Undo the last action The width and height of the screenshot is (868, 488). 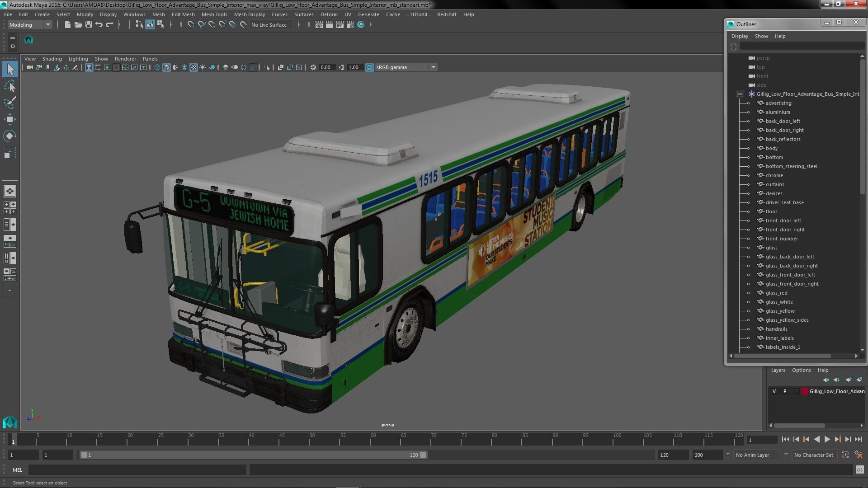click(99, 24)
